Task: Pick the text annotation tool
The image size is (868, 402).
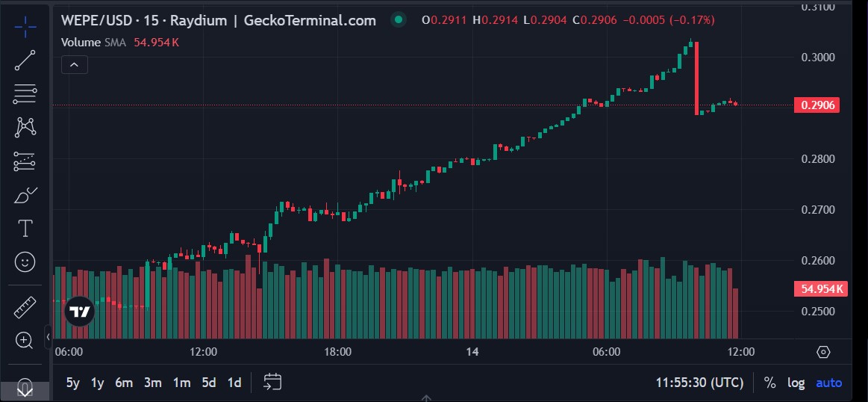Action: click(25, 229)
